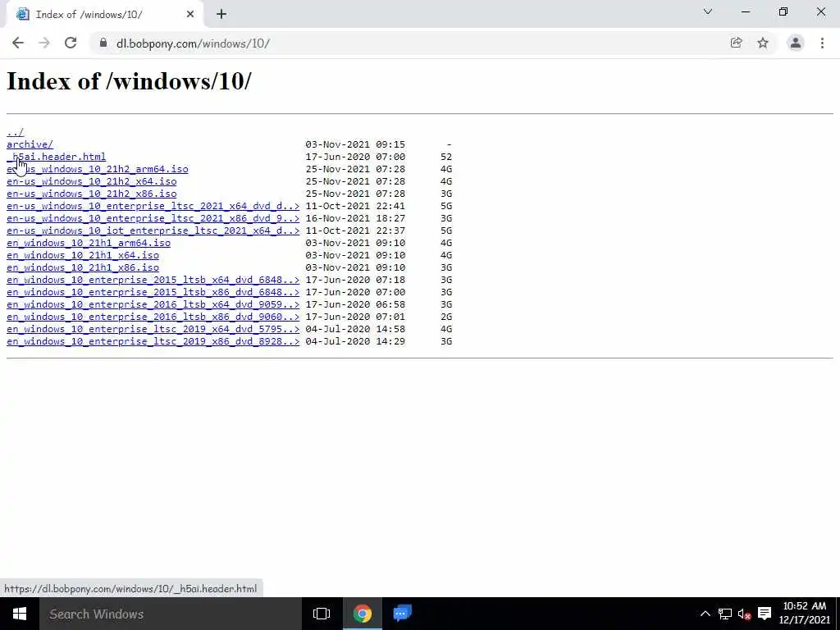Open the parent directory ../ link
The height and width of the screenshot is (630, 840).
[x=15, y=132]
